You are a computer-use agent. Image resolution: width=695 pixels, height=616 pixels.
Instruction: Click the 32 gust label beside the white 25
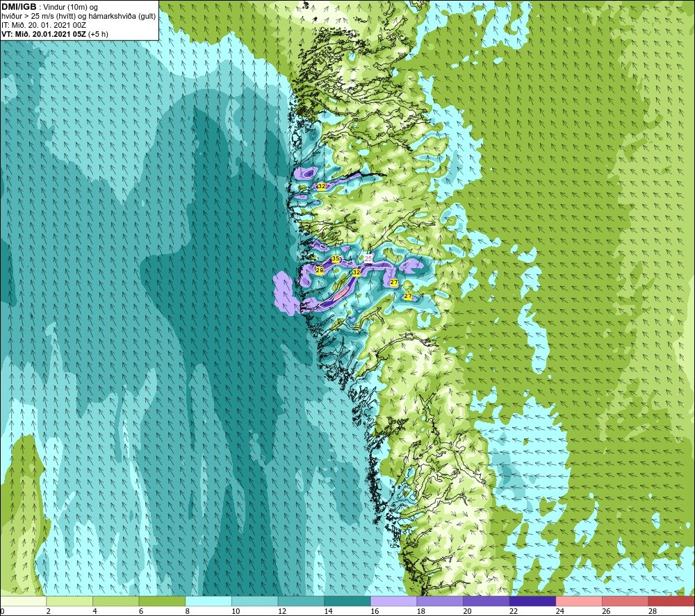tap(357, 272)
